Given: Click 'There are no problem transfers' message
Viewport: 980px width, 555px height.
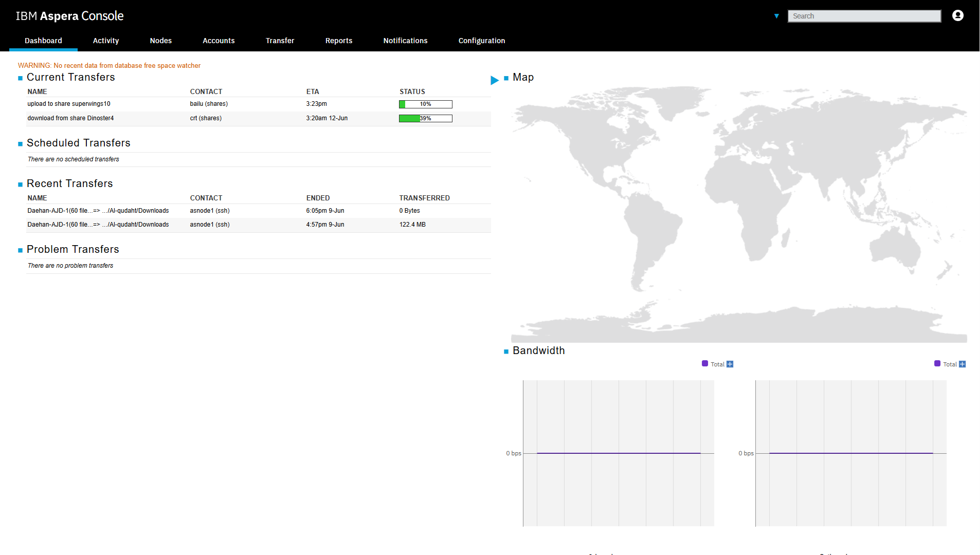Looking at the screenshot, I should click(x=70, y=266).
